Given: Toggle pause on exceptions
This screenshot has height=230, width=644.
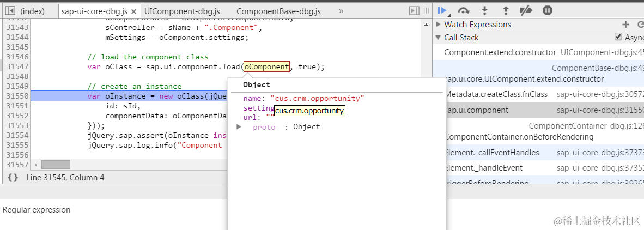Looking at the screenshot, I should tap(548, 11).
